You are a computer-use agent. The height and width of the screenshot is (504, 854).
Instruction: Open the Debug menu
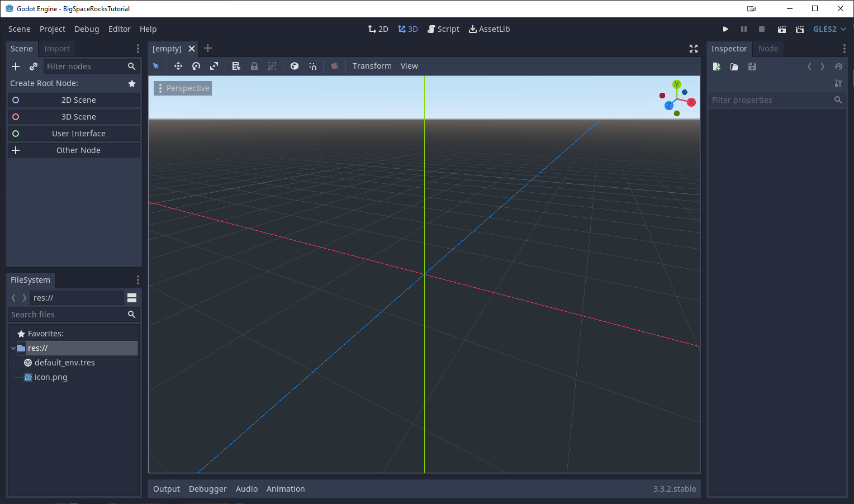click(87, 29)
